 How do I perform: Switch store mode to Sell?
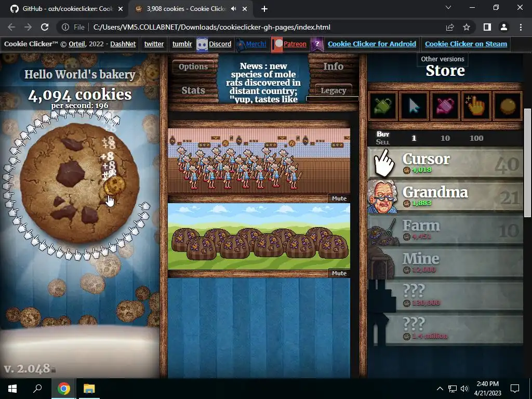tap(383, 142)
